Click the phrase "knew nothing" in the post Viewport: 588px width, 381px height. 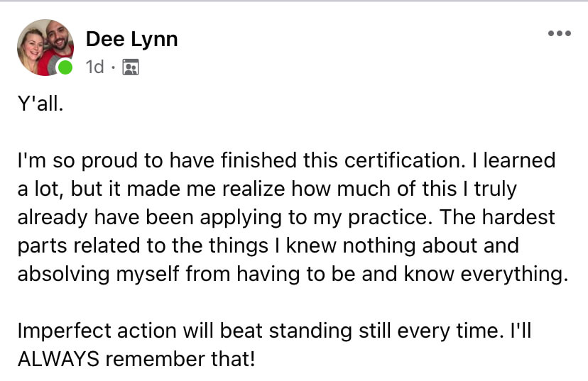coord(352,246)
